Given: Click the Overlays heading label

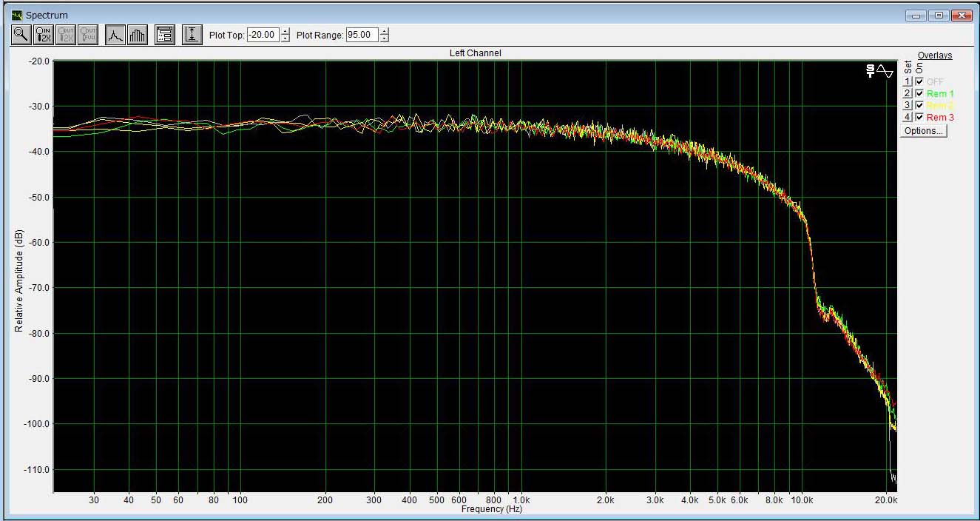Looking at the screenshot, I should [x=935, y=56].
